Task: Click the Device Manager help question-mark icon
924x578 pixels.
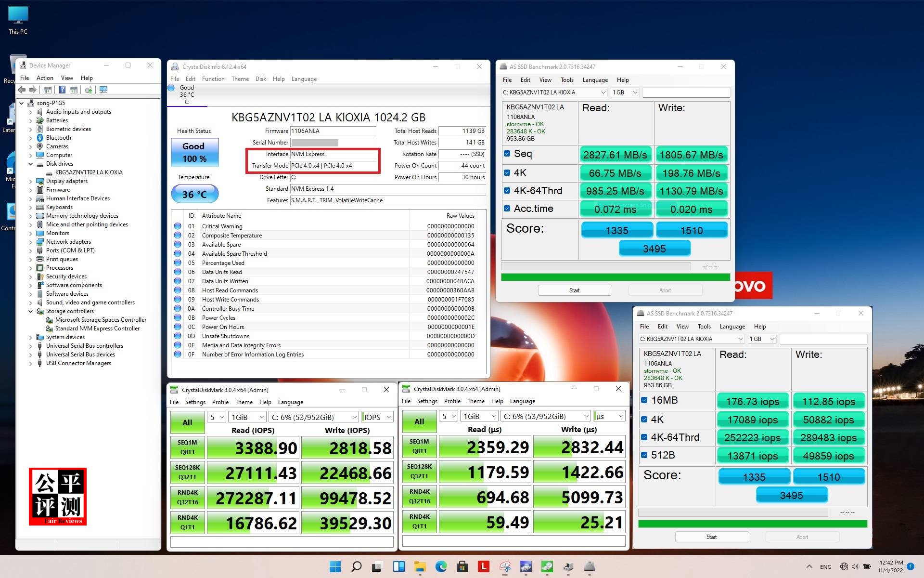Action: (x=62, y=90)
